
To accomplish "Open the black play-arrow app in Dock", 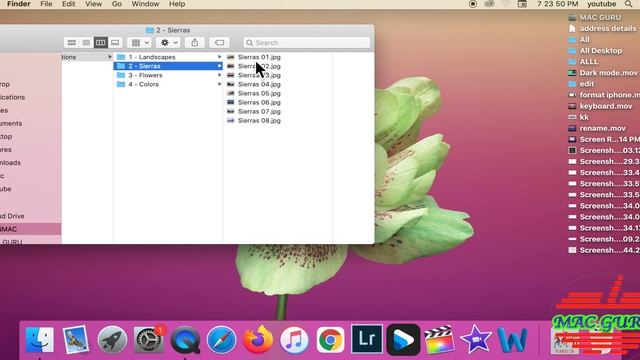I will pyautogui.click(x=403, y=340).
